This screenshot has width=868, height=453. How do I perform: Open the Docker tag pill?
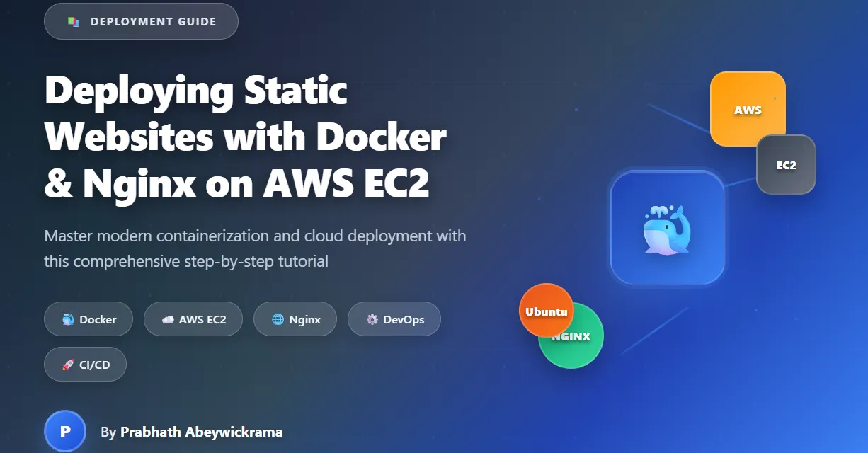[x=88, y=319]
